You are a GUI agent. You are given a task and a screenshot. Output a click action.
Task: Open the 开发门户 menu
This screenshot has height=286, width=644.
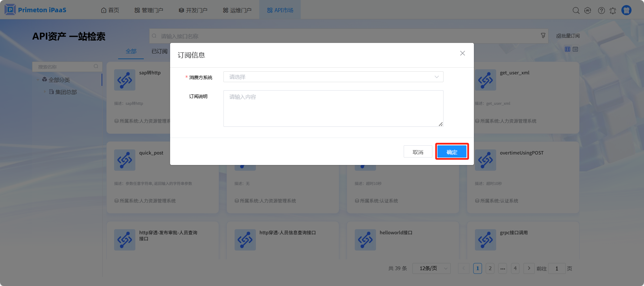click(193, 10)
